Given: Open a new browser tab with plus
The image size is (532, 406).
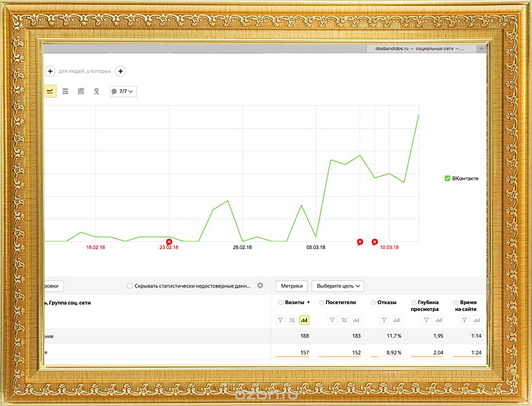Looking at the screenshot, I should point(482,49).
